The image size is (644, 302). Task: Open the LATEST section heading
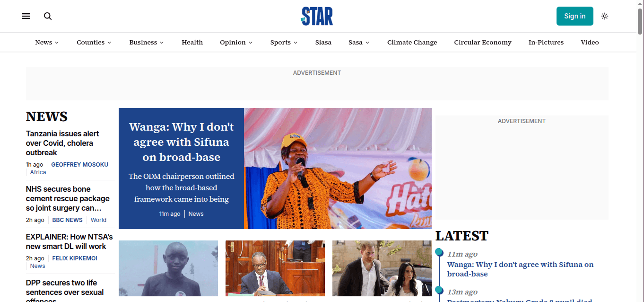tap(462, 236)
